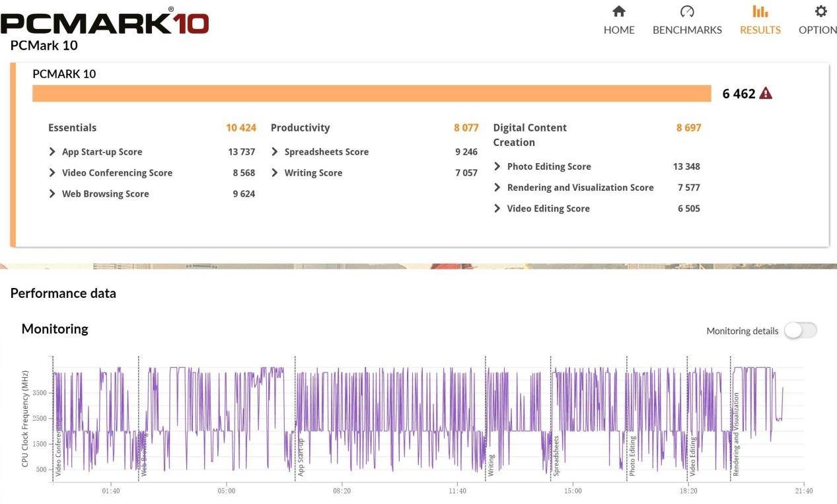Expand Rendering and Visualization Score row

[x=497, y=188]
